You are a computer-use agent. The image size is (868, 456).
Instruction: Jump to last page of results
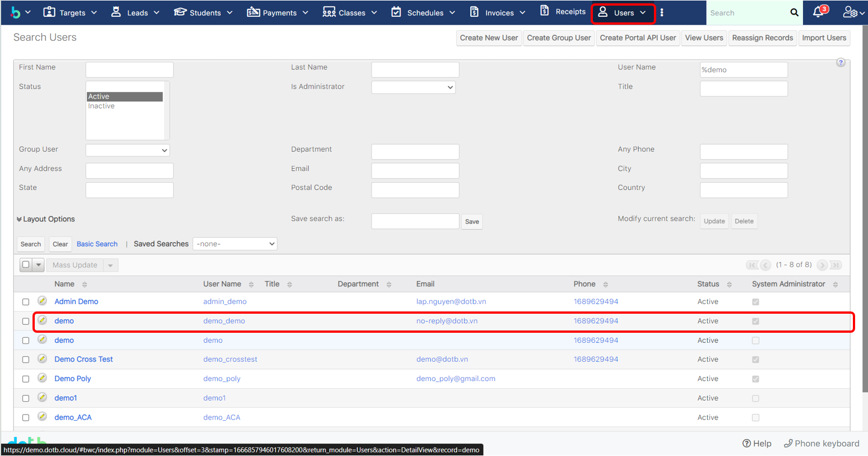pos(835,265)
